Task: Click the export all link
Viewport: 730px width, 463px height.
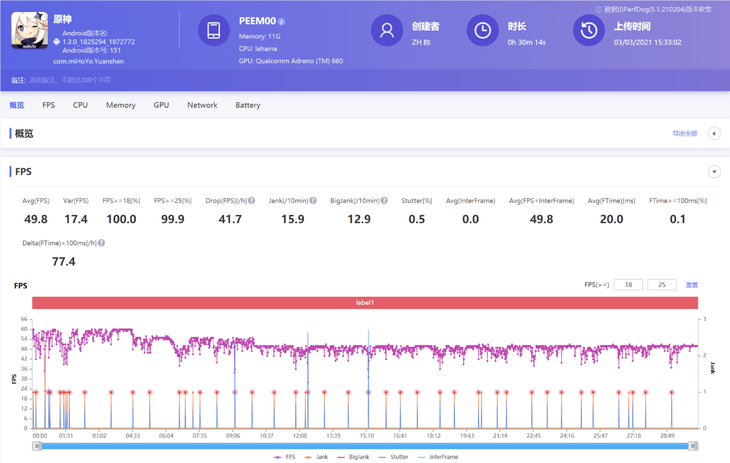Action: pos(684,133)
